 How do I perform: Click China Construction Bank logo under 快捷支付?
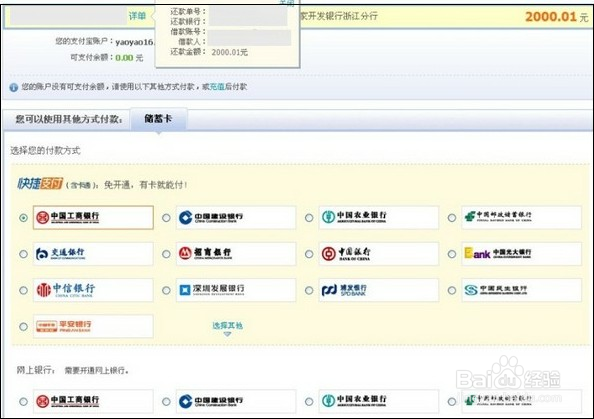[236, 217]
